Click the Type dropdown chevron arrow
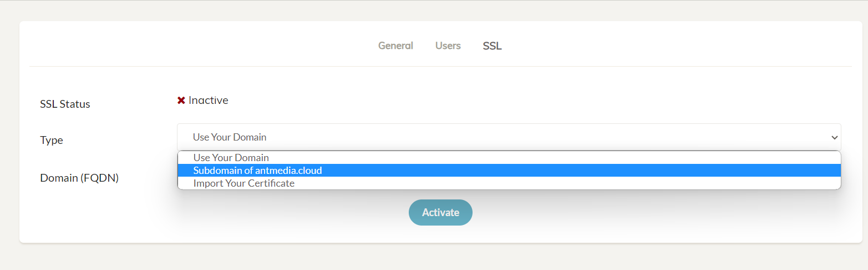 [834, 137]
